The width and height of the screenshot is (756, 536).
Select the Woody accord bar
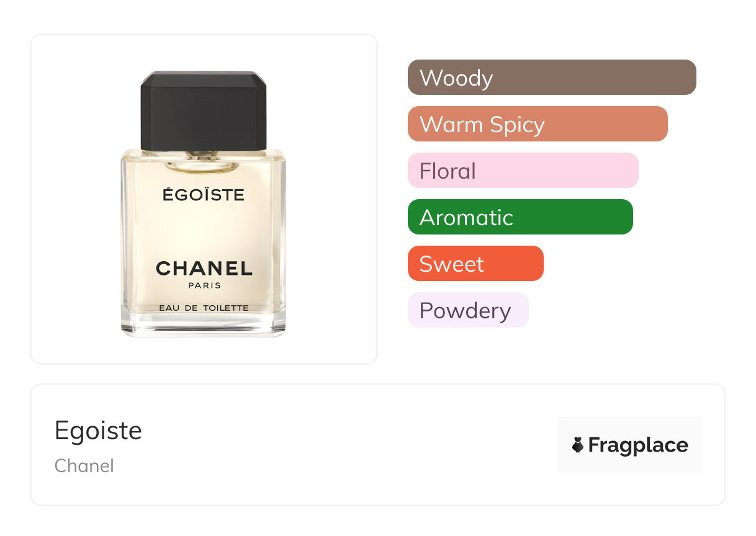[551, 78]
